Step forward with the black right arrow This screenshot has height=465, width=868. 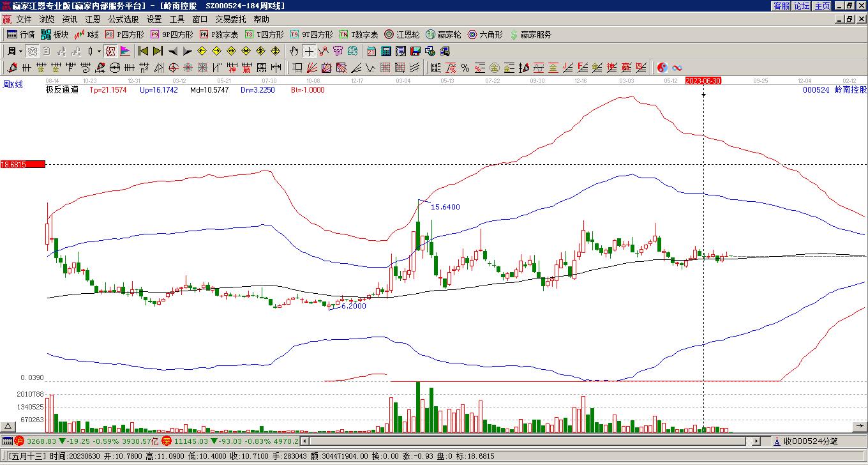pyautogui.click(x=187, y=51)
